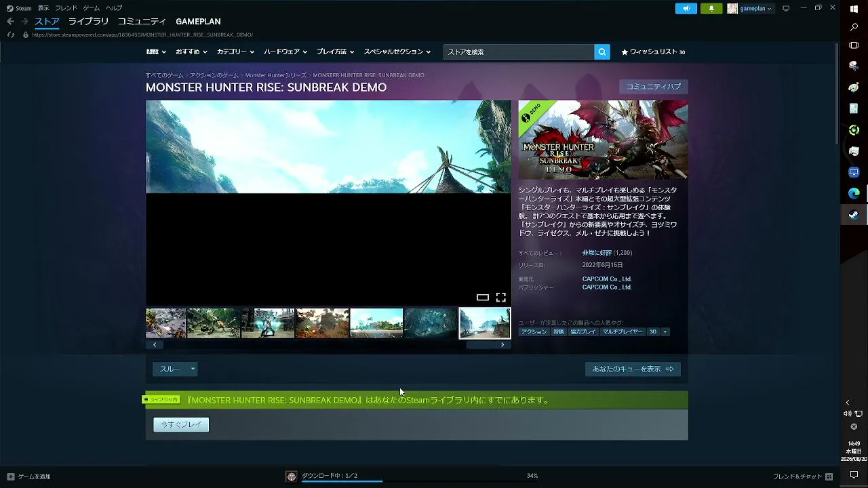Click the speaker volume tray icon
The width and height of the screenshot is (868, 488).
coord(848,413)
